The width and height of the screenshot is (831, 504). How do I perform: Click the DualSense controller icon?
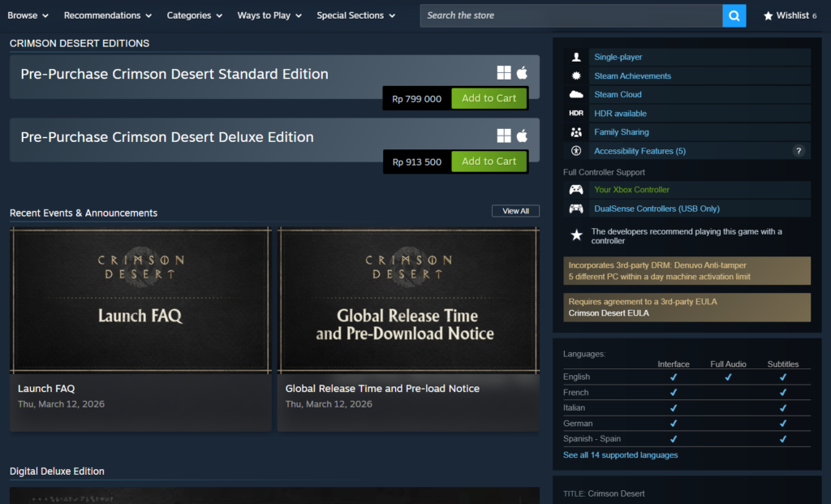[x=576, y=209]
